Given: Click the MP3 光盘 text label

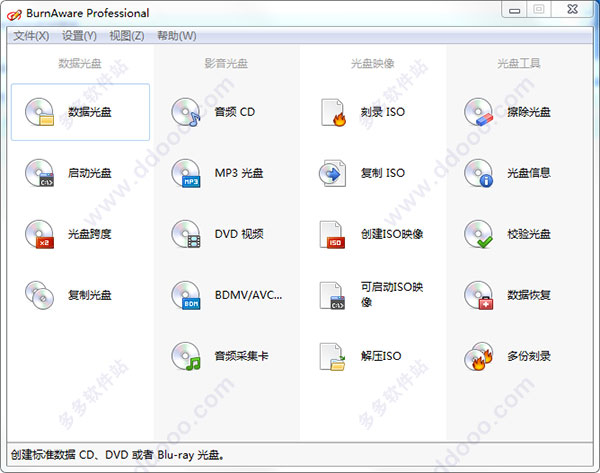Looking at the screenshot, I should [x=239, y=173].
